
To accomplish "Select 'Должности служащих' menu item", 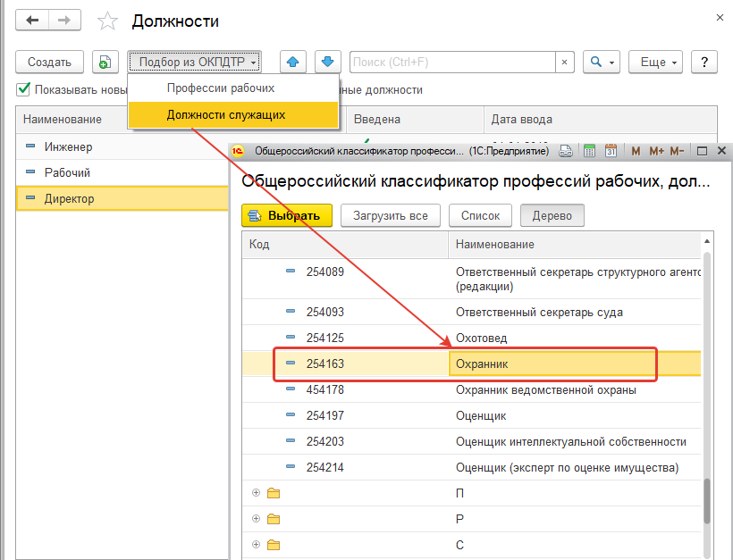I will click(226, 114).
